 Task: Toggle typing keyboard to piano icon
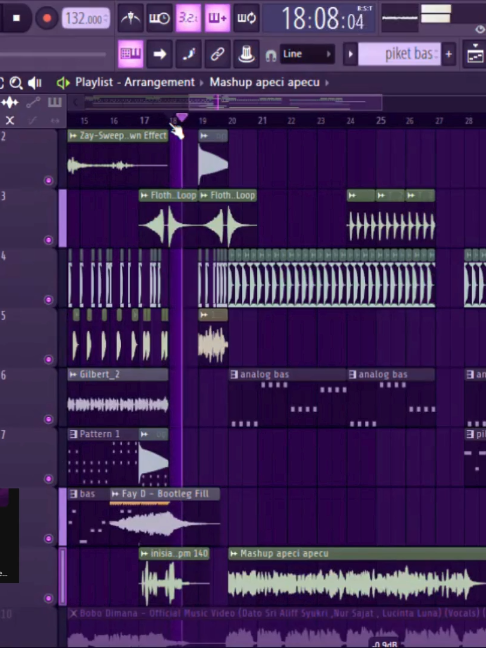point(131,54)
